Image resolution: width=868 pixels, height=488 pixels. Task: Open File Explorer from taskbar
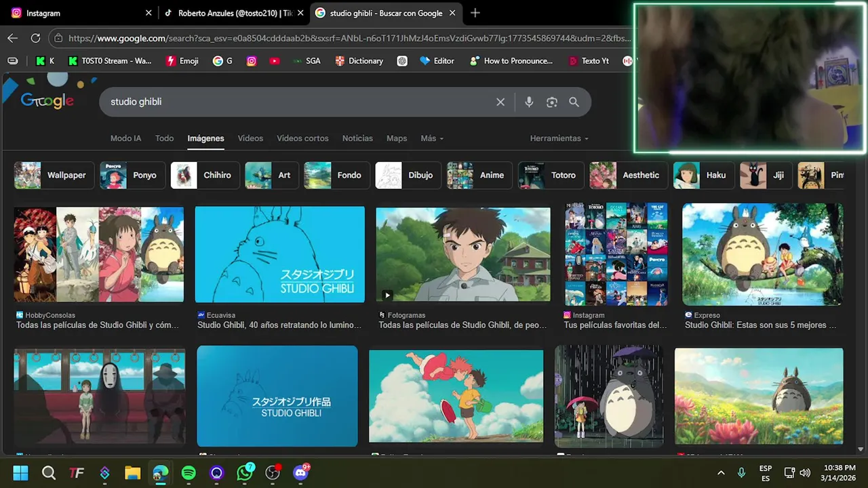(132, 472)
